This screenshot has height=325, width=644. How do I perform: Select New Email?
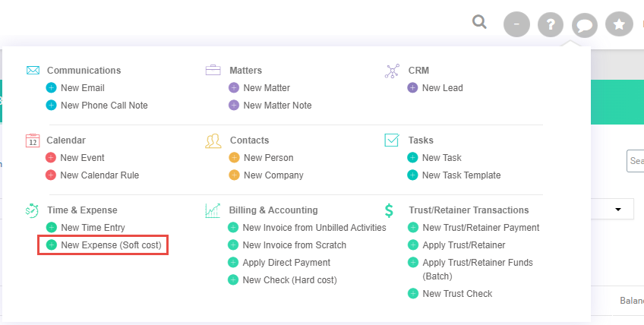click(x=83, y=88)
